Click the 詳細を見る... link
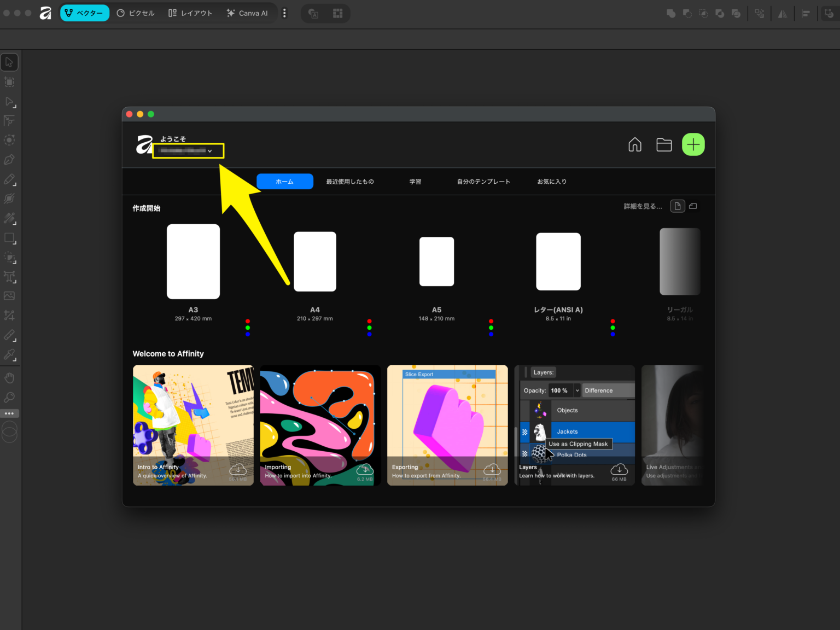The image size is (840, 630). [x=643, y=206]
